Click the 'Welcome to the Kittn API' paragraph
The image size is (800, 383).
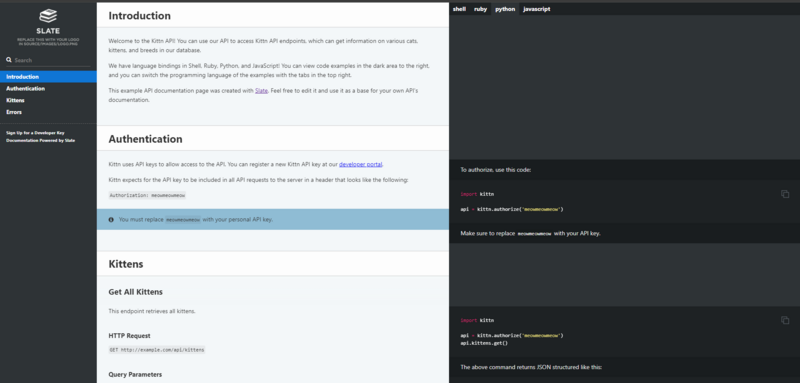pos(264,45)
